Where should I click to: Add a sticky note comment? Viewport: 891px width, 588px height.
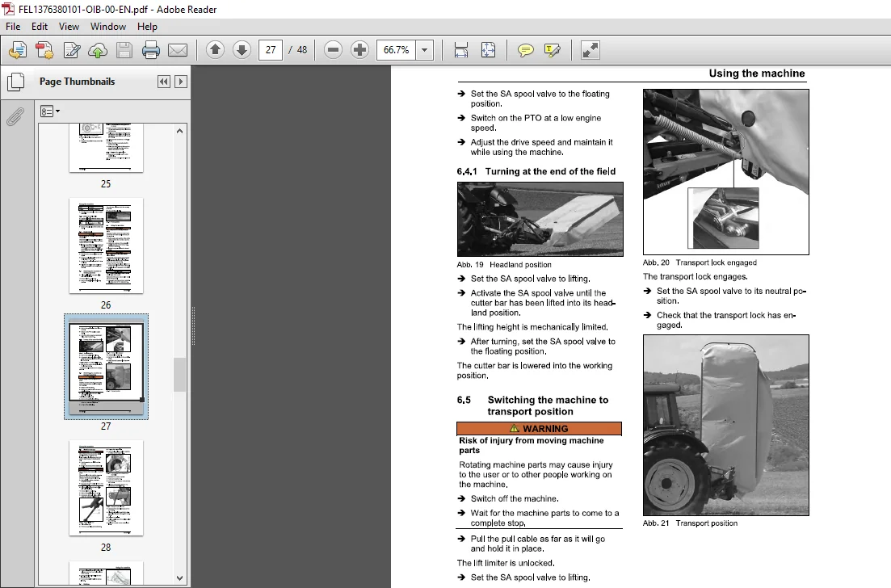pos(526,50)
